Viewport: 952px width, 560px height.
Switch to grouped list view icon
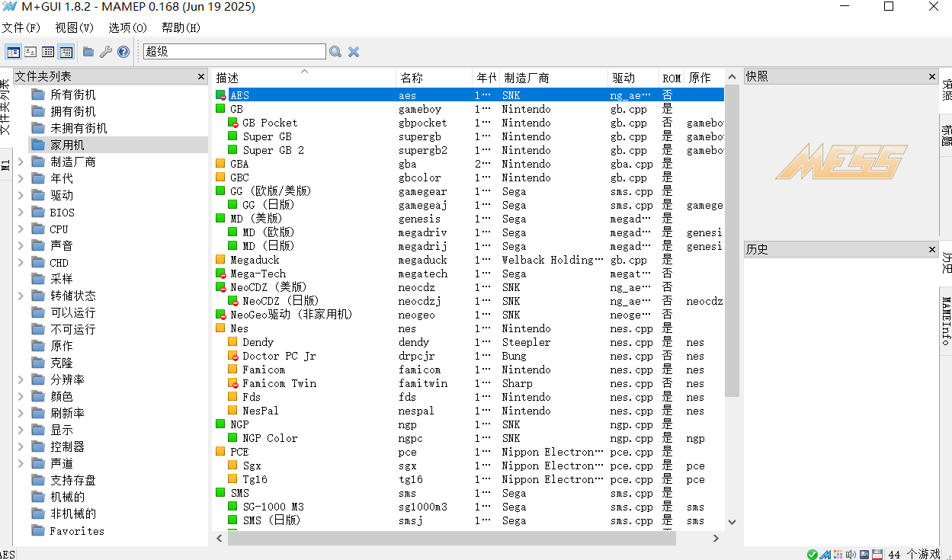[66, 52]
